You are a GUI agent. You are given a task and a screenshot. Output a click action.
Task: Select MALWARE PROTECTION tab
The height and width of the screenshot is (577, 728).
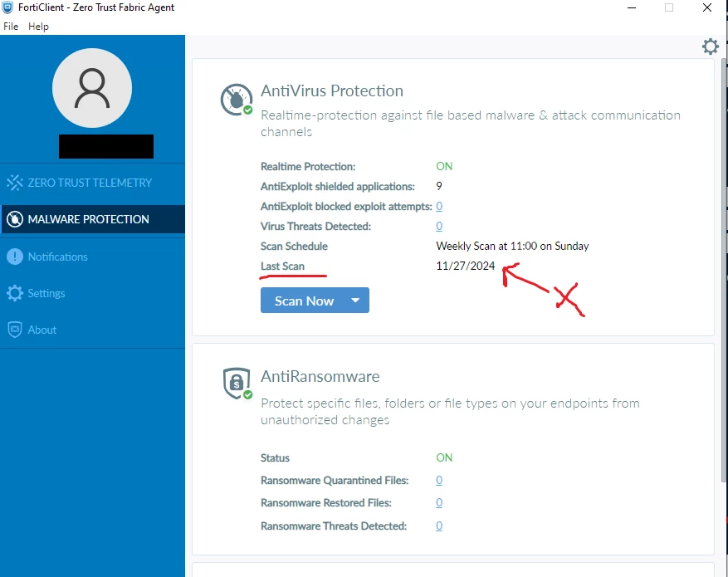pyautogui.click(x=92, y=219)
